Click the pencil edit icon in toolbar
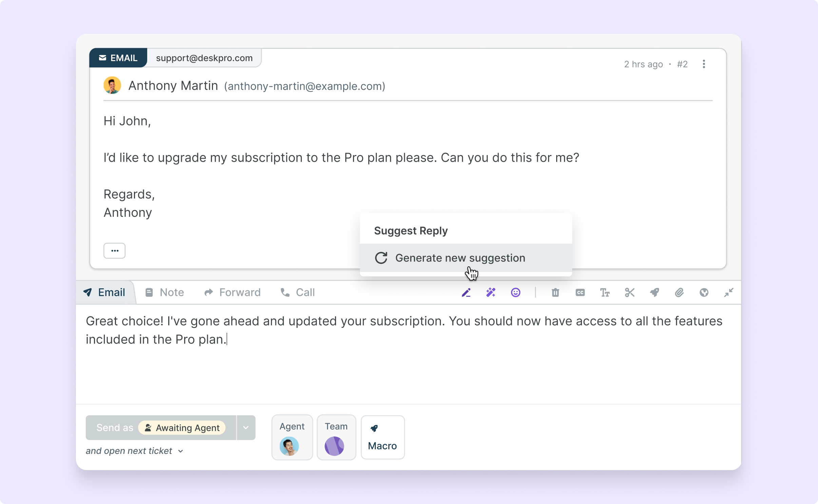The image size is (818, 504). tap(466, 292)
